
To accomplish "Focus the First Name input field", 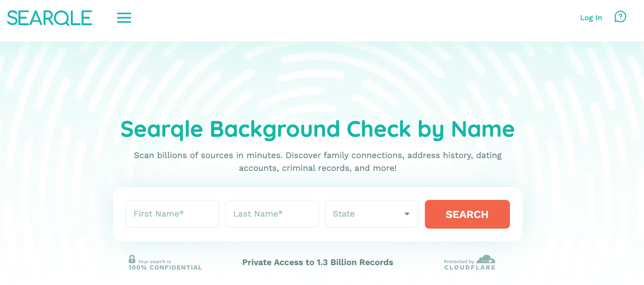I will [x=172, y=214].
